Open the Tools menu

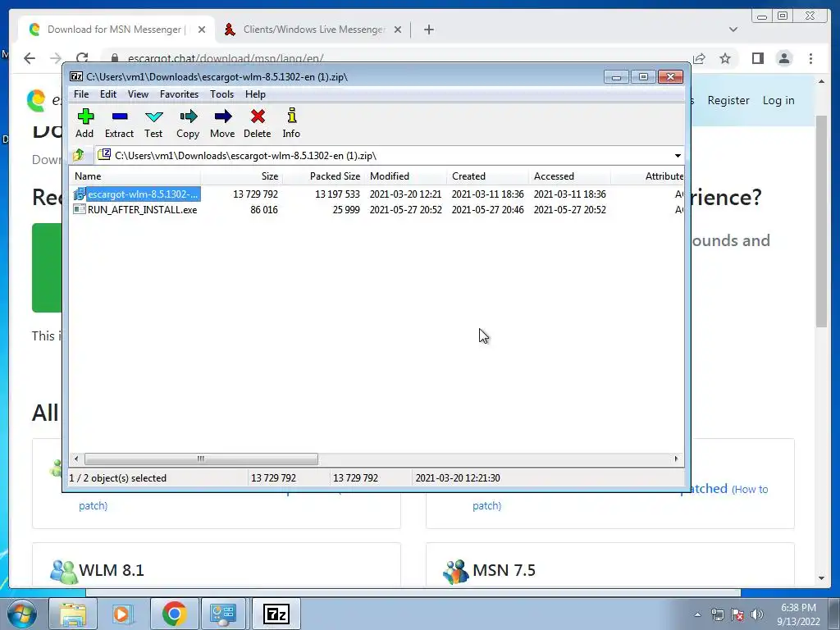(221, 94)
